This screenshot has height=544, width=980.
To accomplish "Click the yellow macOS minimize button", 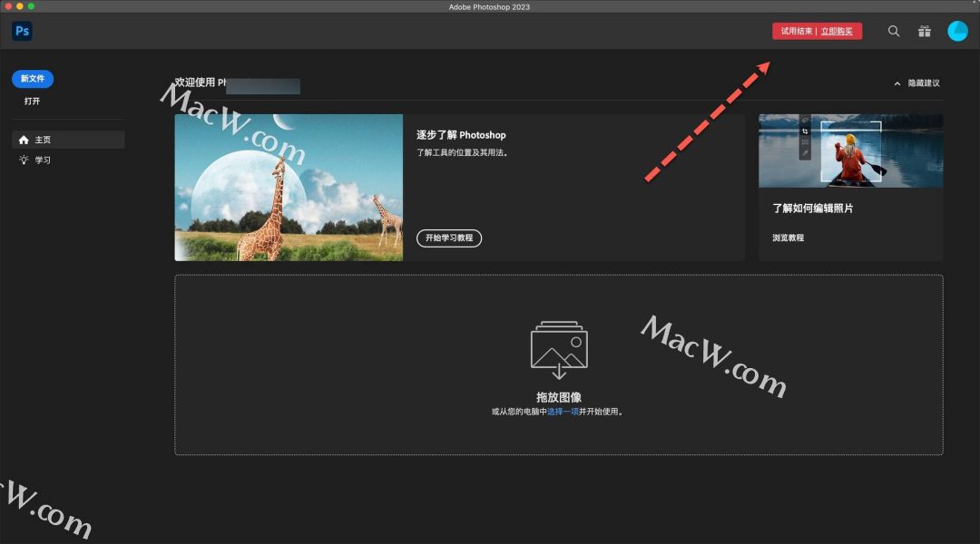I will (x=20, y=6).
